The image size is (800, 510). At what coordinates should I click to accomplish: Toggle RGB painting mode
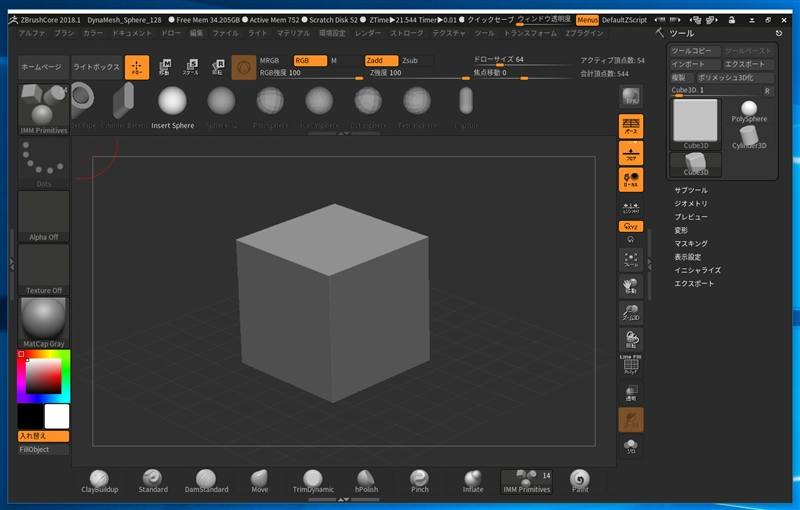point(310,60)
